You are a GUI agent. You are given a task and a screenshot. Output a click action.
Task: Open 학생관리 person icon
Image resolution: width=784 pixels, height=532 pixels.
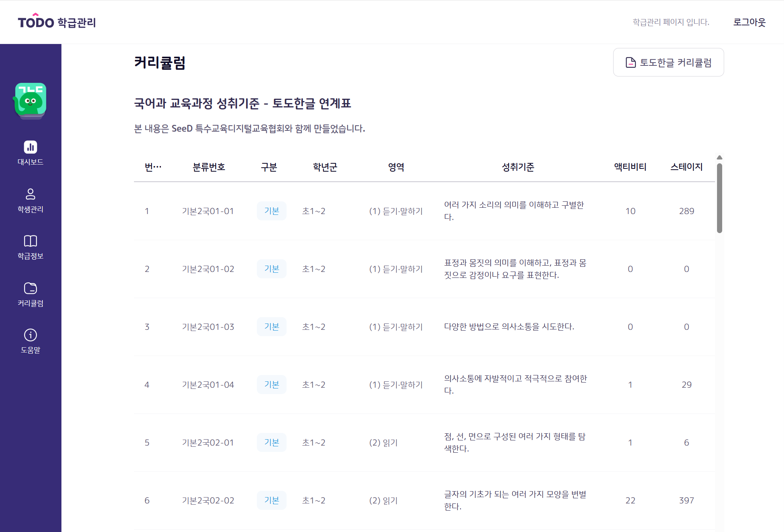click(31, 194)
